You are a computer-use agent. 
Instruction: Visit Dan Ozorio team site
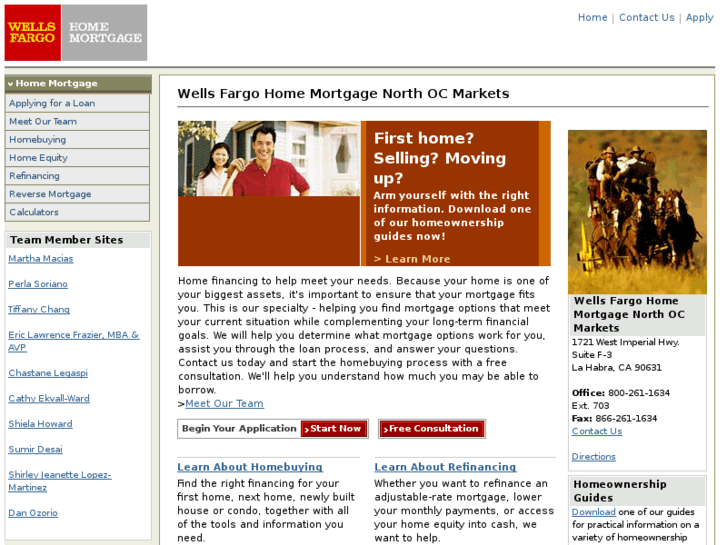33,513
